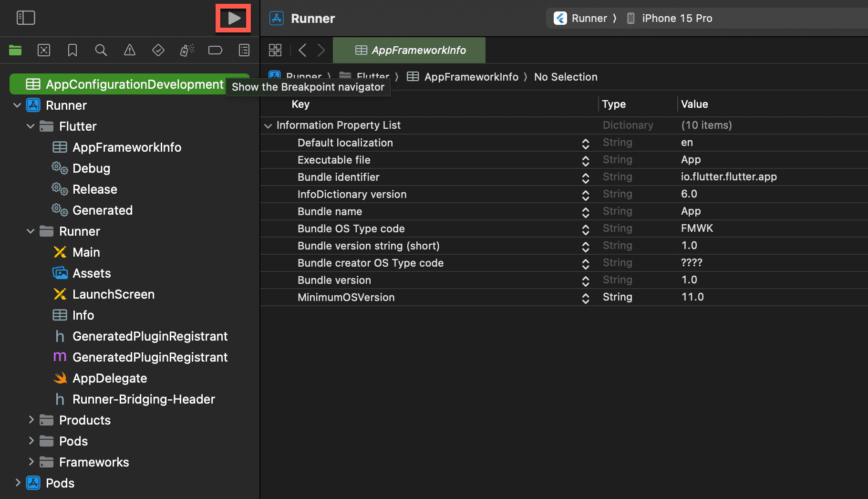Open the related items grid menu

point(275,50)
